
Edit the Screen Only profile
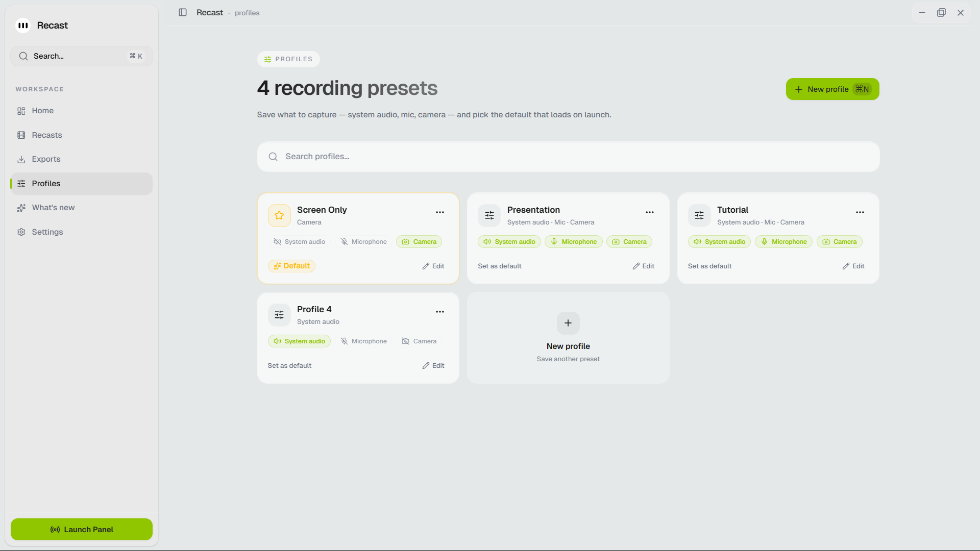point(433,266)
